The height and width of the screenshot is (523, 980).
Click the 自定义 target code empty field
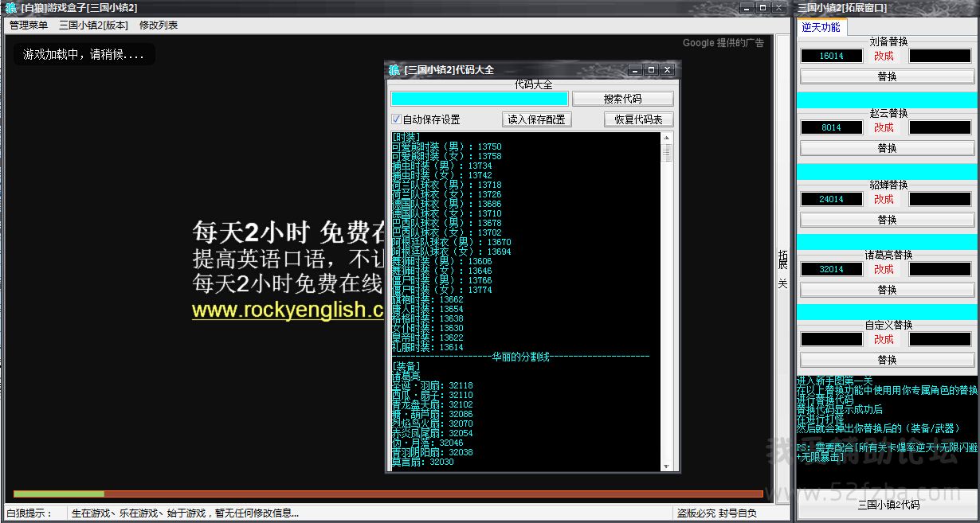pos(941,339)
